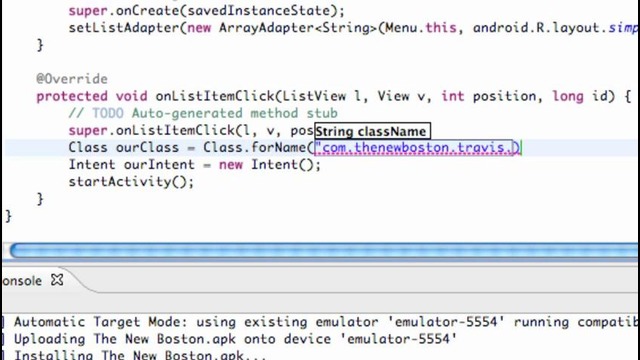This screenshot has height=360, width=640.
Task: Click the "com.thenewboston.travis." string literal
Action: (414, 148)
